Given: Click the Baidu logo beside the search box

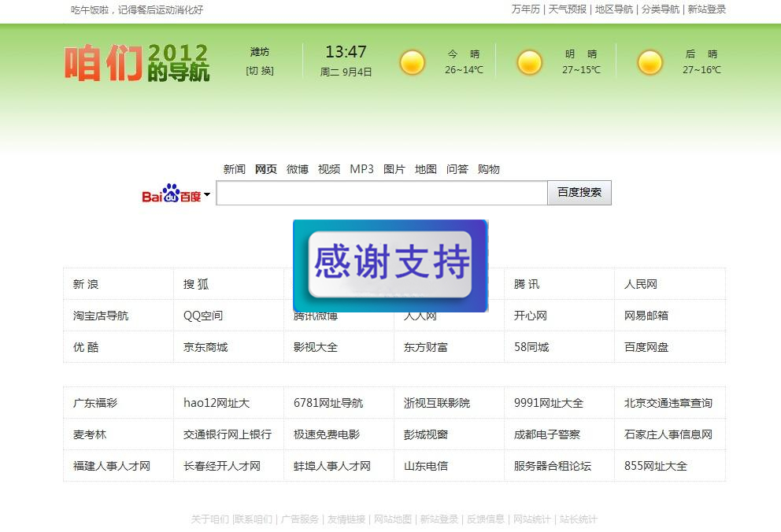Looking at the screenshot, I should (172, 193).
